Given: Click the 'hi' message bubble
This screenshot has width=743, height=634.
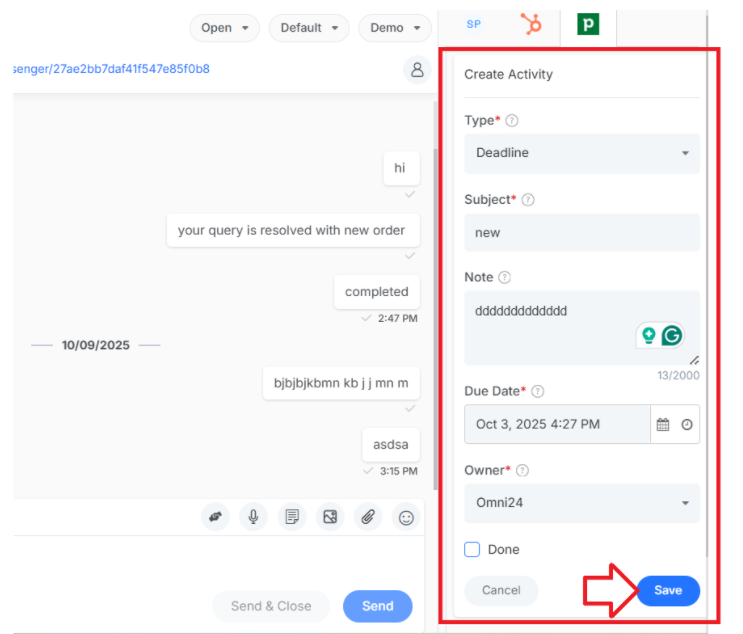Looking at the screenshot, I should pyautogui.click(x=400, y=168).
